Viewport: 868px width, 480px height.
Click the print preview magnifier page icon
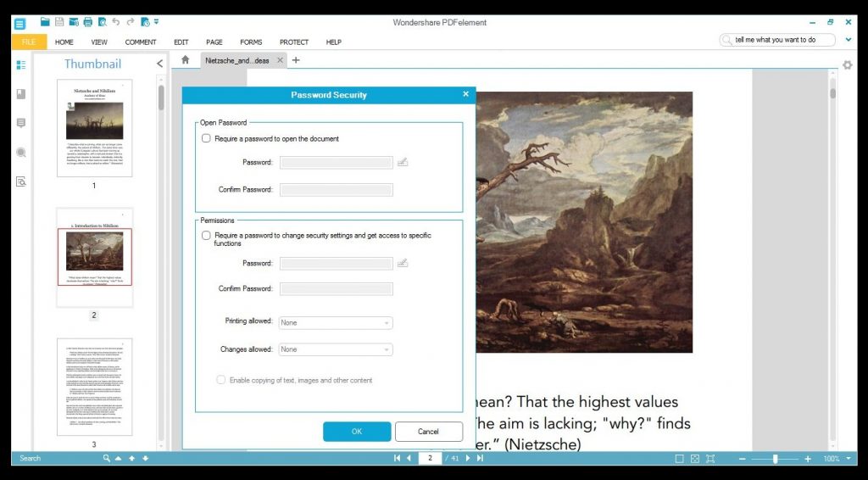coord(102,22)
